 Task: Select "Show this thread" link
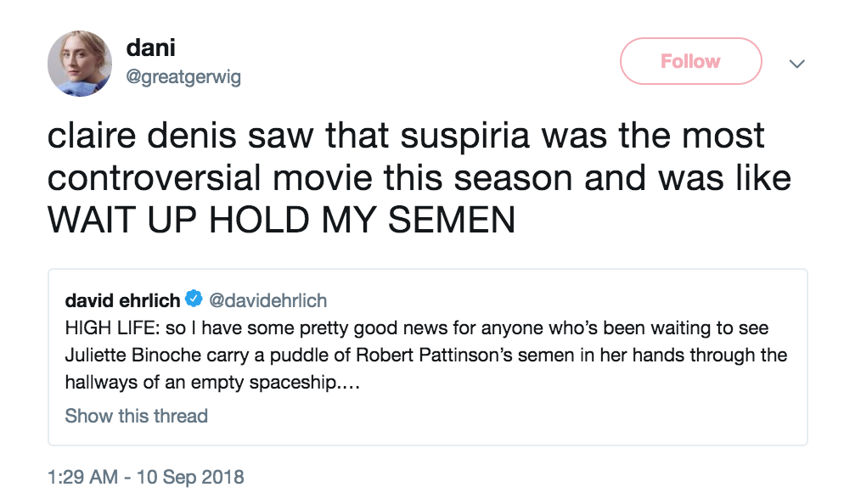[x=136, y=416]
